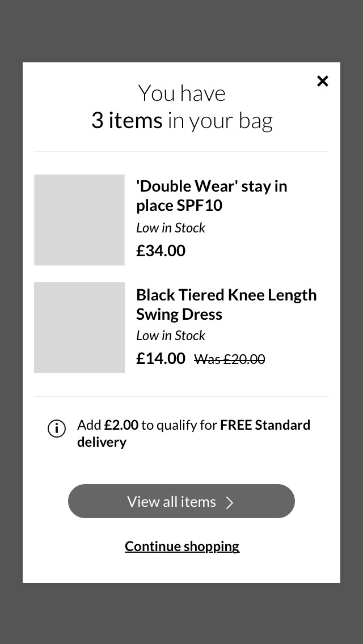Click the arrow chevron in View all items
363x644 pixels.
click(230, 502)
